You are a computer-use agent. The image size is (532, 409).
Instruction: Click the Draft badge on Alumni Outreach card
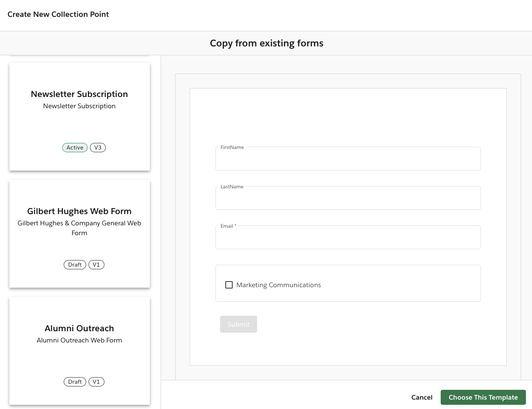[x=74, y=381]
